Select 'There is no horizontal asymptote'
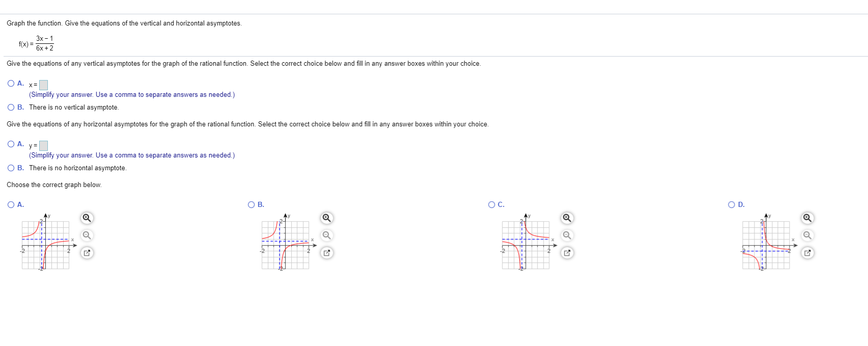 [11, 168]
